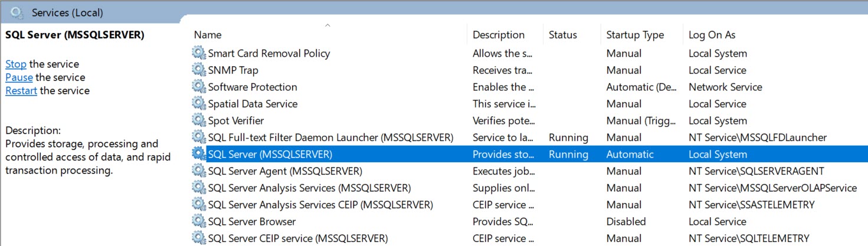
Task: Click 'Enables the ...' description of Software Protection
Action: [x=503, y=87]
